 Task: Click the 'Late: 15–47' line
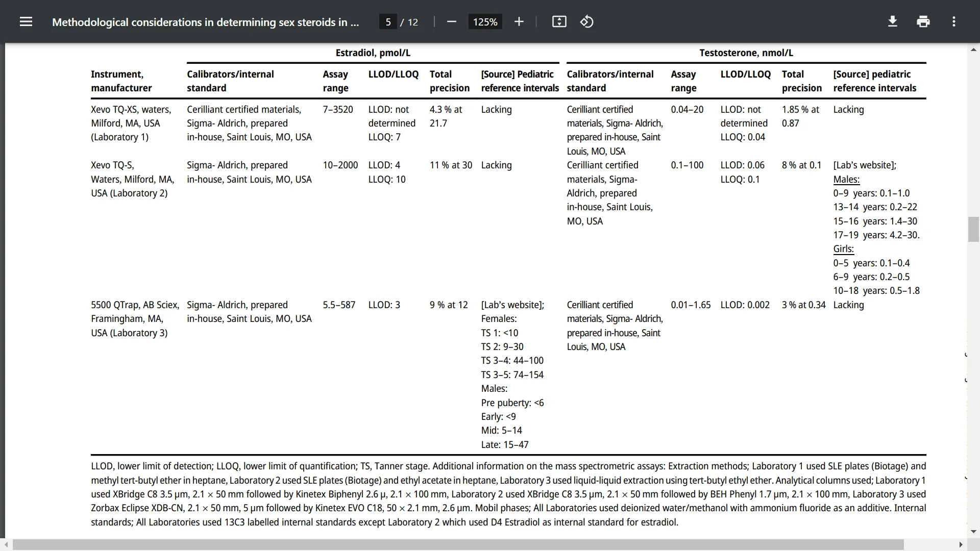click(504, 444)
